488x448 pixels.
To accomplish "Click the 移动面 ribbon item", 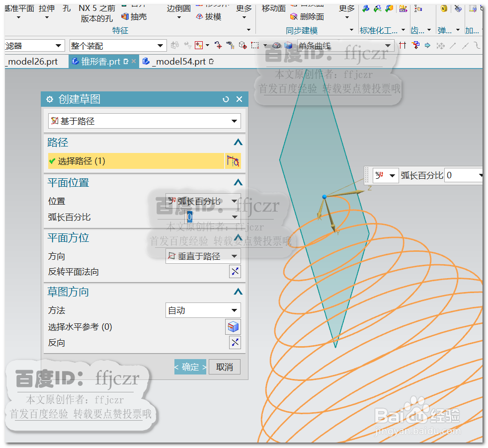I will (273, 9).
